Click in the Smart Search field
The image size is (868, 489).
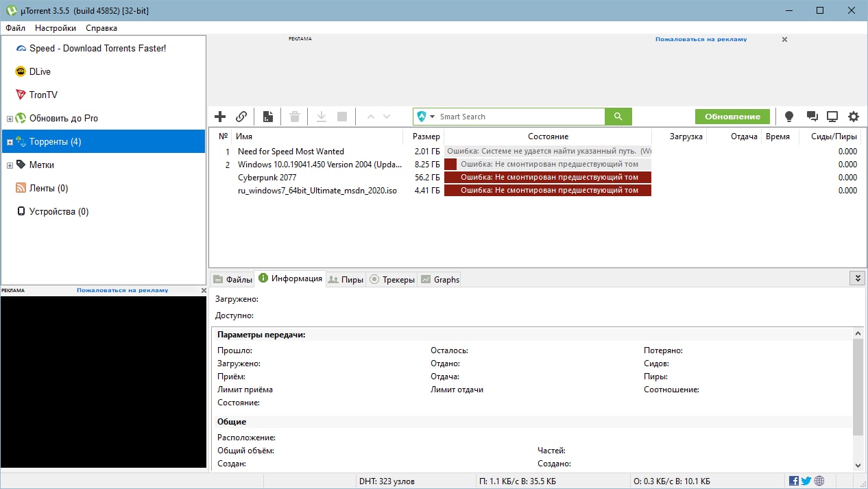521,117
